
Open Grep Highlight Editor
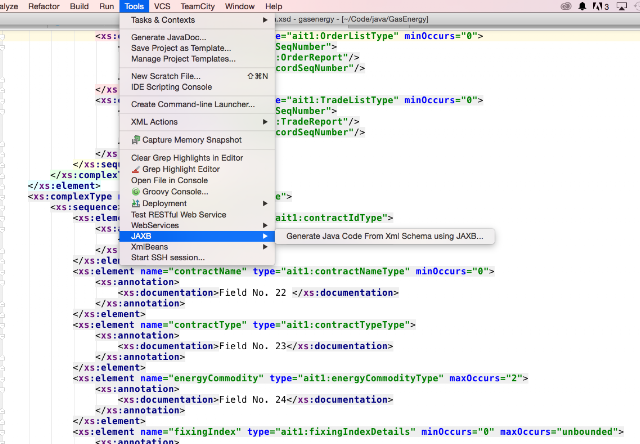(x=198, y=169)
